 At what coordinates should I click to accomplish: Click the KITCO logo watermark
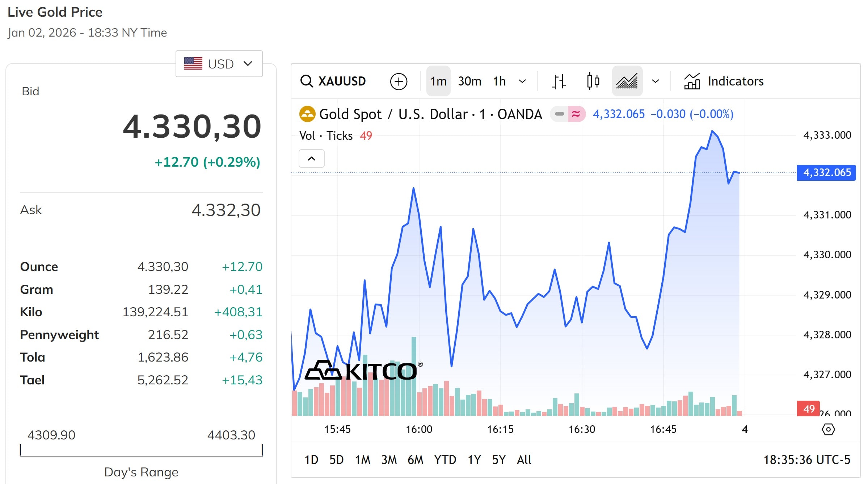(362, 370)
